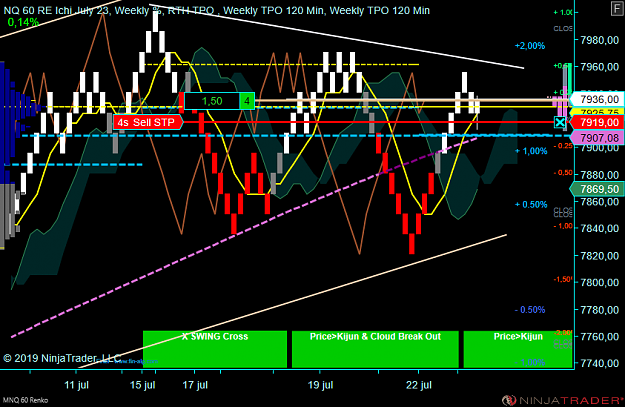Click the 1,50 order offset box
Image resolution: width=625 pixels, height=407 pixels.
click(x=212, y=101)
